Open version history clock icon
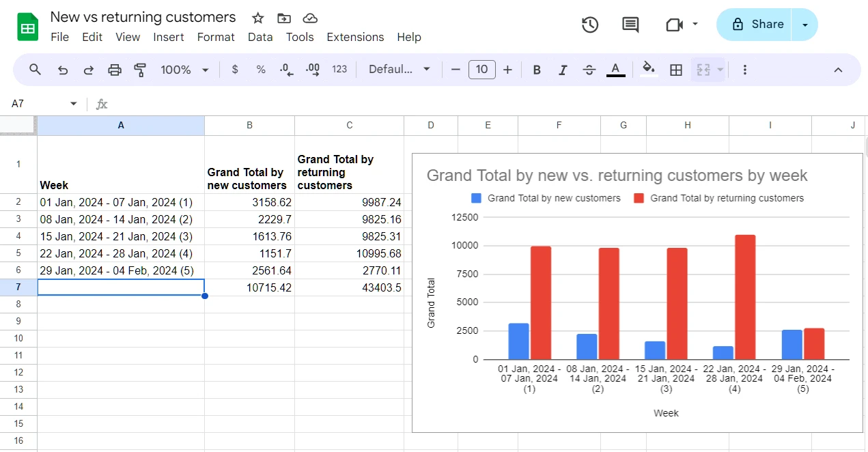This screenshot has width=868, height=452. (590, 25)
